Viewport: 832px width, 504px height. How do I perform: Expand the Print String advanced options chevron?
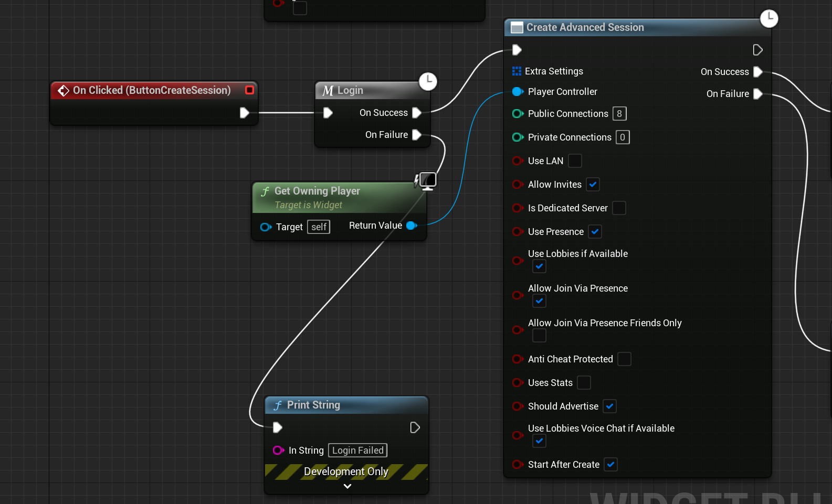tap(347, 486)
